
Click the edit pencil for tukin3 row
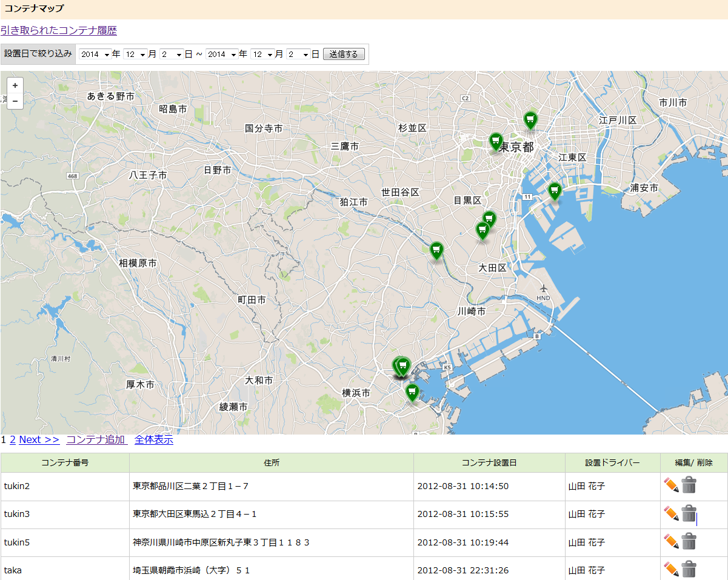tap(671, 514)
